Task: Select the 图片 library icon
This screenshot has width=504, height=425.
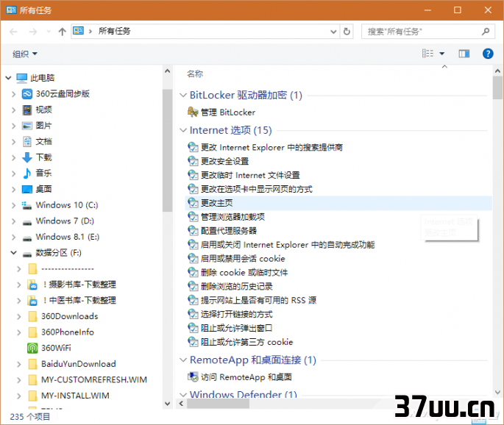Action: pyautogui.click(x=27, y=126)
